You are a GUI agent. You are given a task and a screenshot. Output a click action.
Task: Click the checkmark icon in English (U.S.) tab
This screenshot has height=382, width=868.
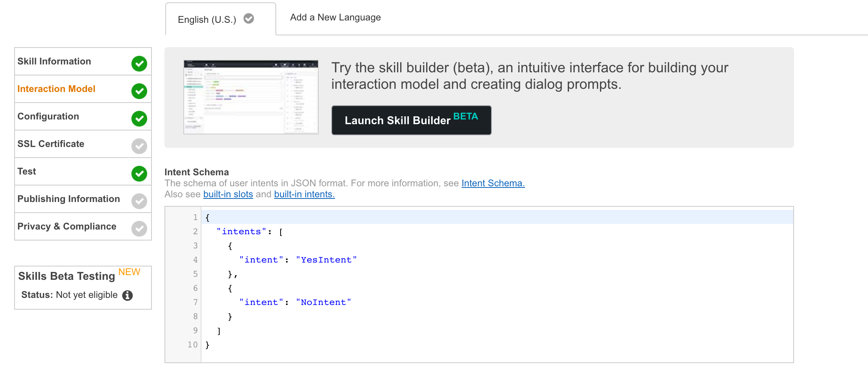pos(249,18)
